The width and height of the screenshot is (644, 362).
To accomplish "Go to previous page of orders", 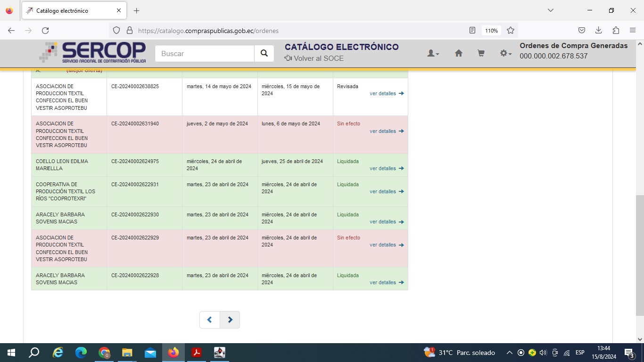I will (209, 320).
